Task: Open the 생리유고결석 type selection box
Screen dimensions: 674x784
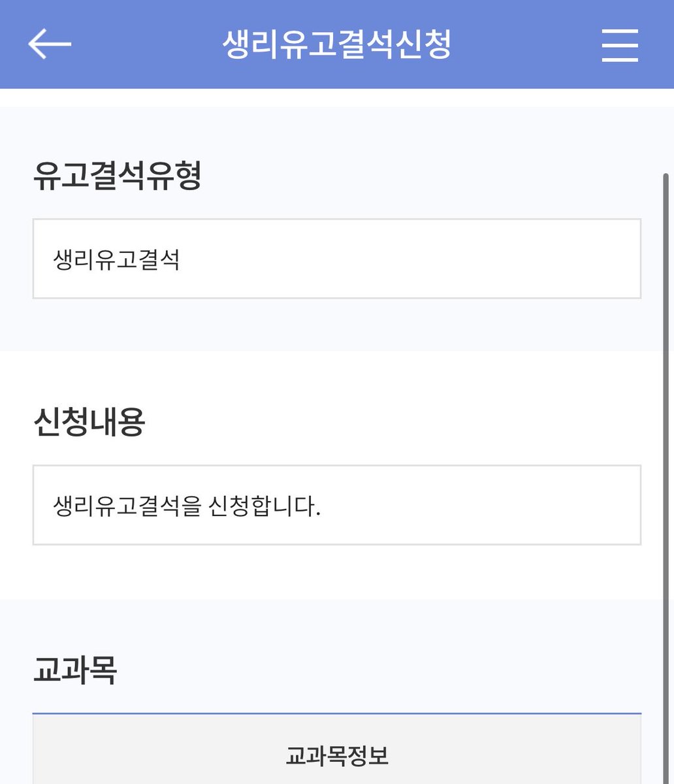Action: pyautogui.click(x=337, y=259)
